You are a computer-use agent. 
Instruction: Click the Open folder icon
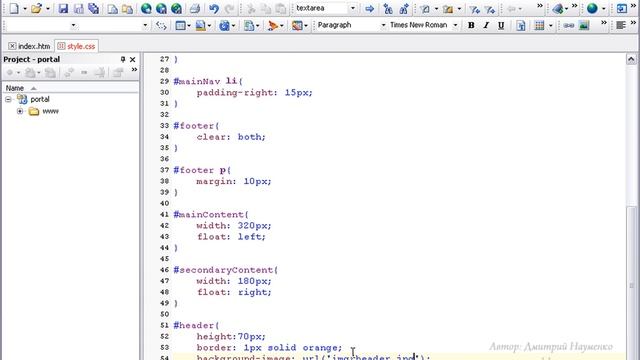click(36, 8)
